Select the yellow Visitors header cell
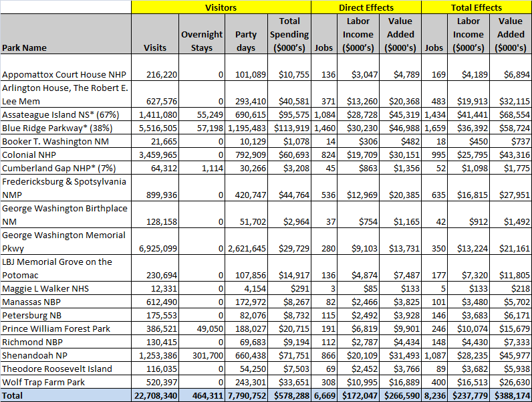Viewport: 532px width, 402px height. tap(221, 7)
